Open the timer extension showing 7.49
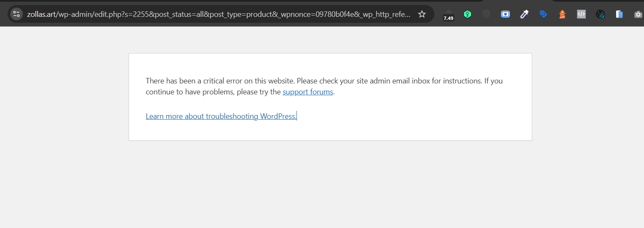 (448, 15)
